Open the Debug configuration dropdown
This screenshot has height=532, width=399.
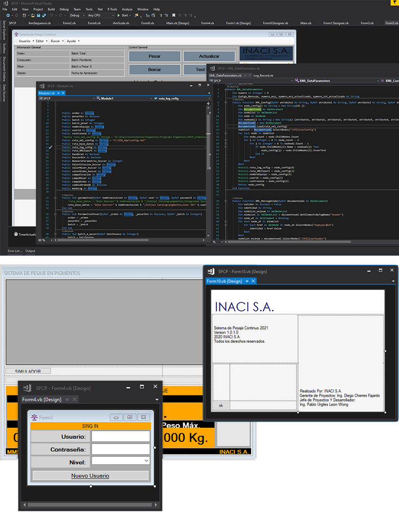tap(84, 15)
